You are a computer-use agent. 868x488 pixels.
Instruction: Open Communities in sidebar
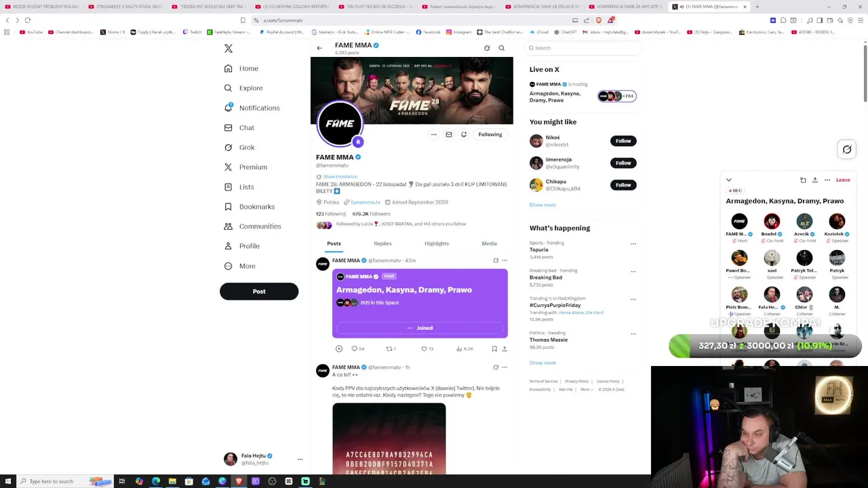(x=252, y=226)
